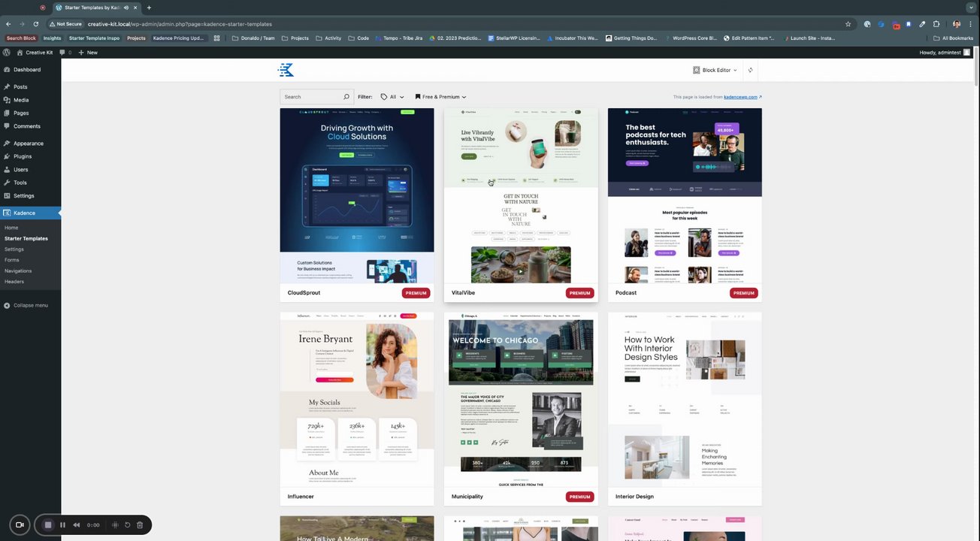Viewport: 980px width, 541px height.
Task: Delete the recording with the trash icon
Action: (140, 525)
